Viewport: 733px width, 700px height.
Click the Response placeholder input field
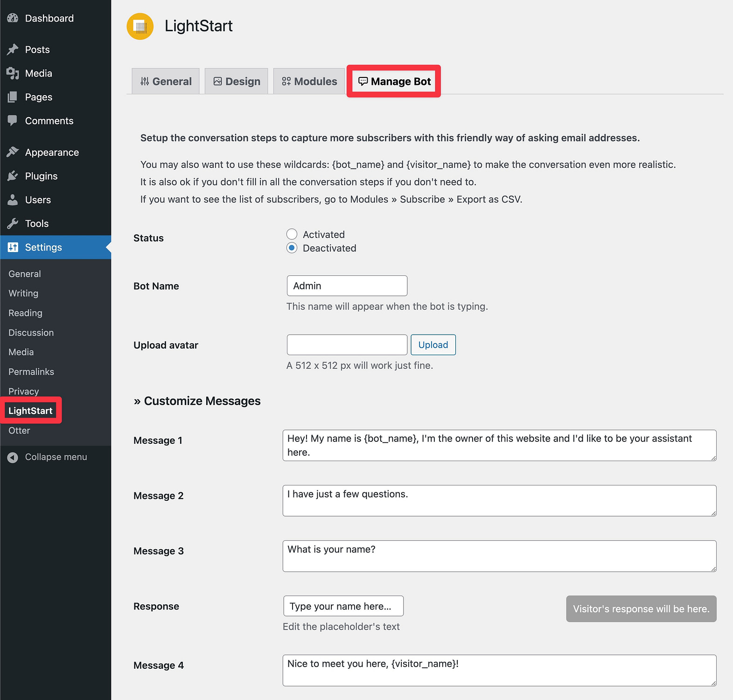[343, 606]
